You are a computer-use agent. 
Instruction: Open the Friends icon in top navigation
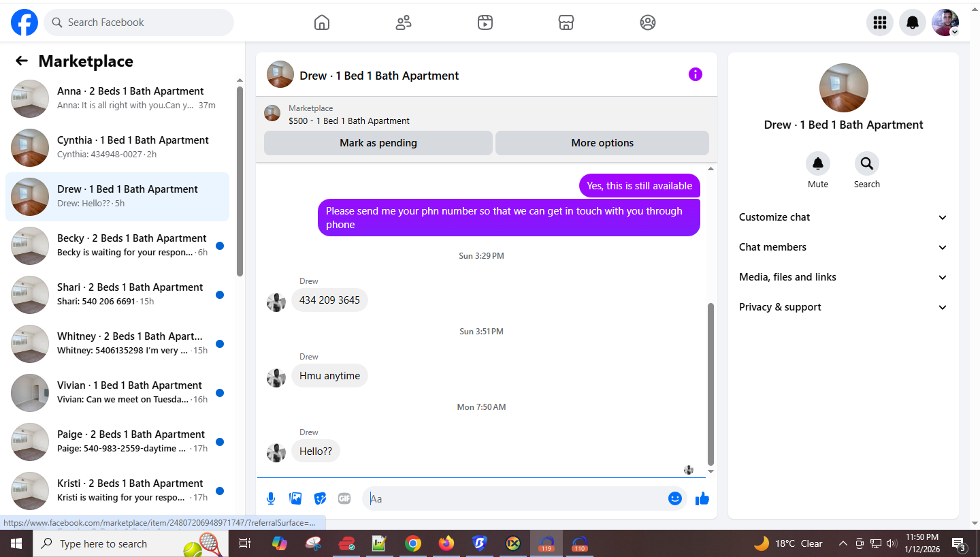pyautogui.click(x=404, y=22)
